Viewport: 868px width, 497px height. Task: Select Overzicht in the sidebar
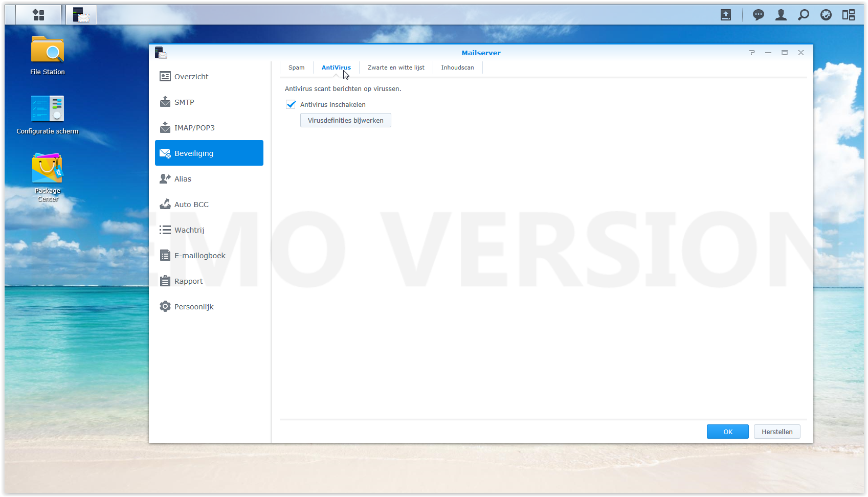[209, 76]
